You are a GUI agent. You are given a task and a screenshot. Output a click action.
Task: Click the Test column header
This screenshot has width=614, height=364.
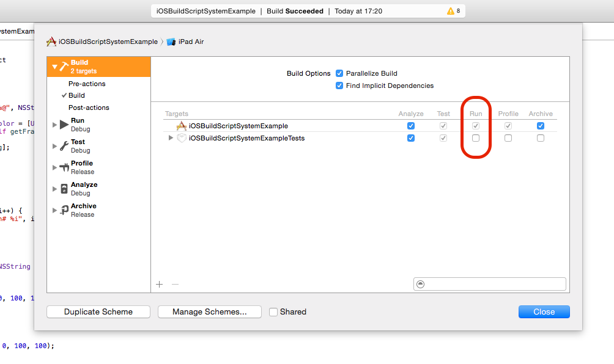(x=443, y=114)
